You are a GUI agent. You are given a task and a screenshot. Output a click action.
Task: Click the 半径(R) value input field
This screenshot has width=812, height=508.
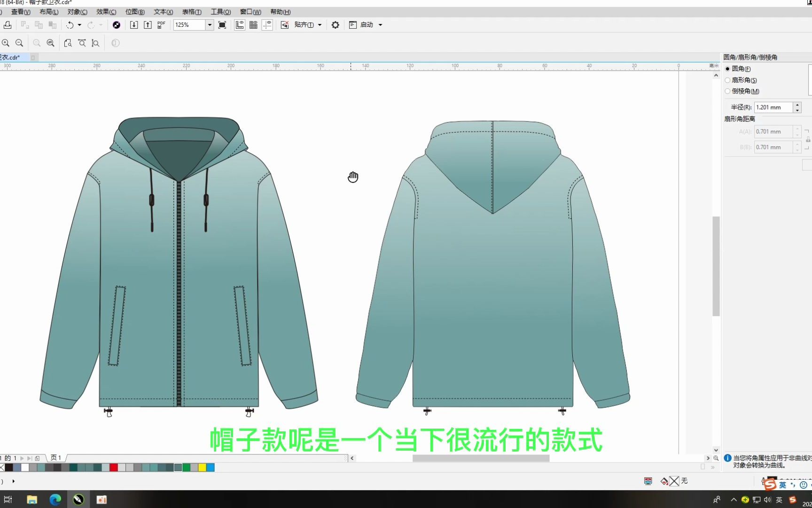(x=773, y=107)
